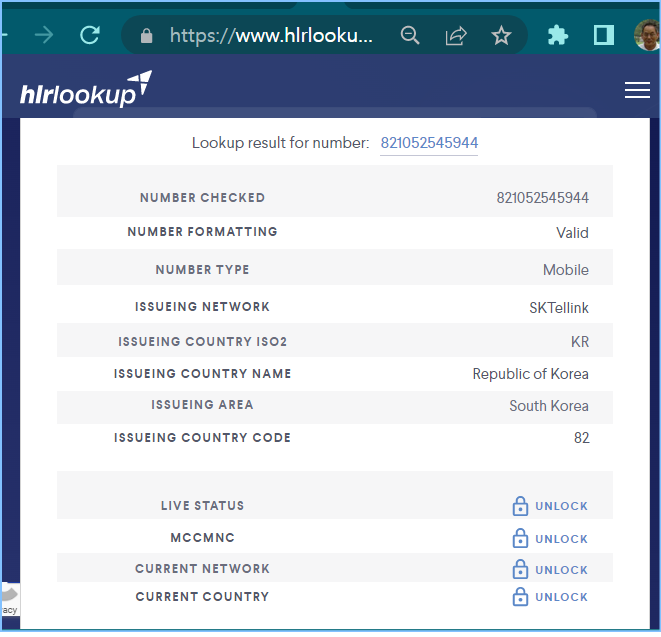Open the zoom magnifier icon in address bar
This screenshot has width=661, height=637.
tap(410, 36)
